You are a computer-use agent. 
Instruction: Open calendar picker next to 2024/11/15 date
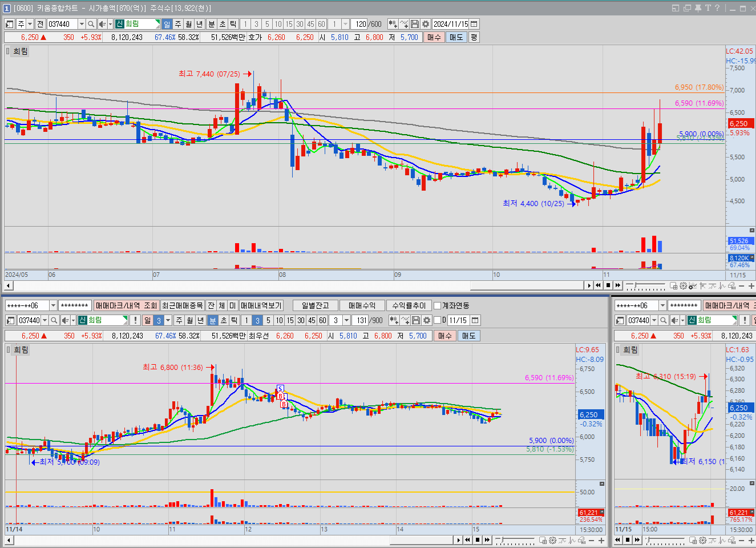point(474,24)
